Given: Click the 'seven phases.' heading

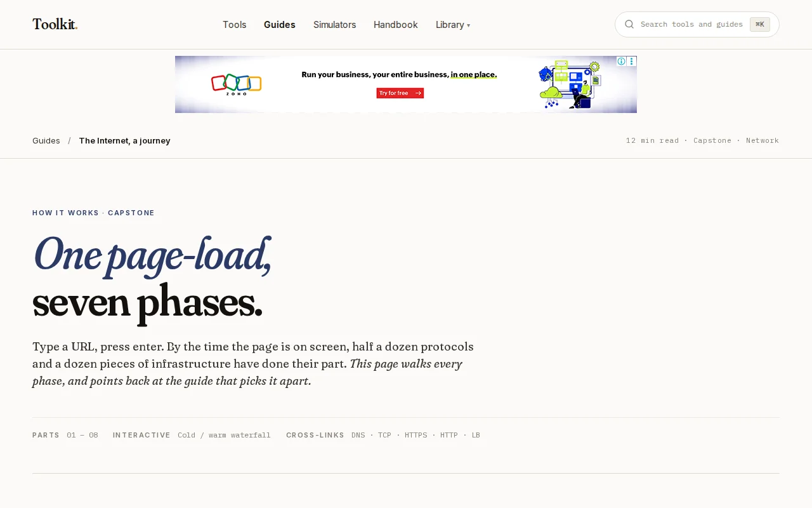Looking at the screenshot, I should [147, 303].
